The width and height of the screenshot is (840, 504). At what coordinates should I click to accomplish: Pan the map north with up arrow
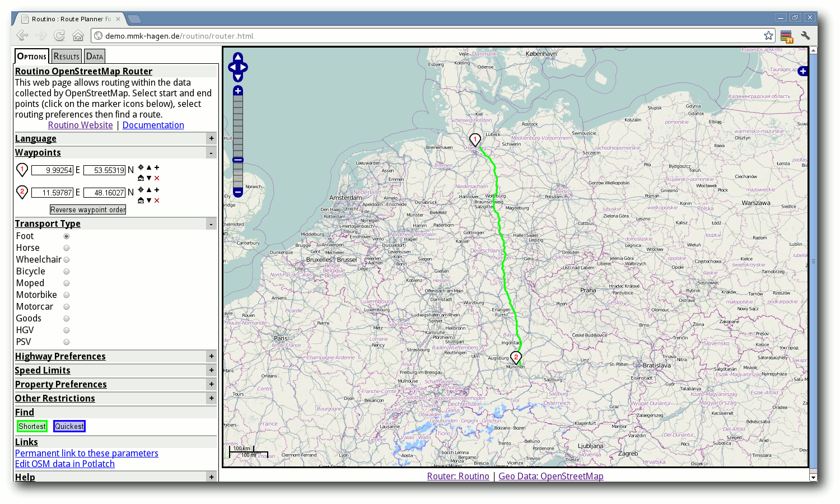coord(238,57)
